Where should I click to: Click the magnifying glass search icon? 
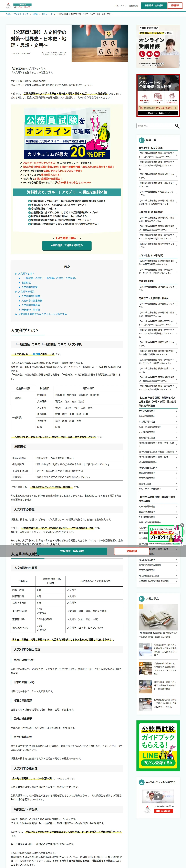[177, 126]
